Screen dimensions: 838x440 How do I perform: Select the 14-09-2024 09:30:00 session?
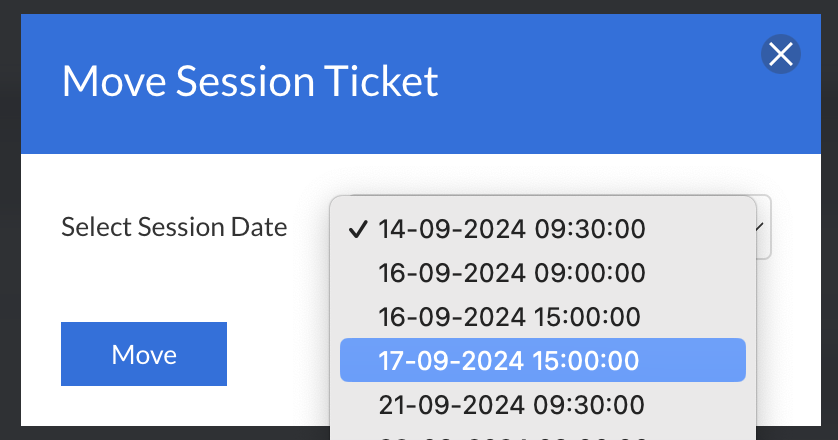511,228
